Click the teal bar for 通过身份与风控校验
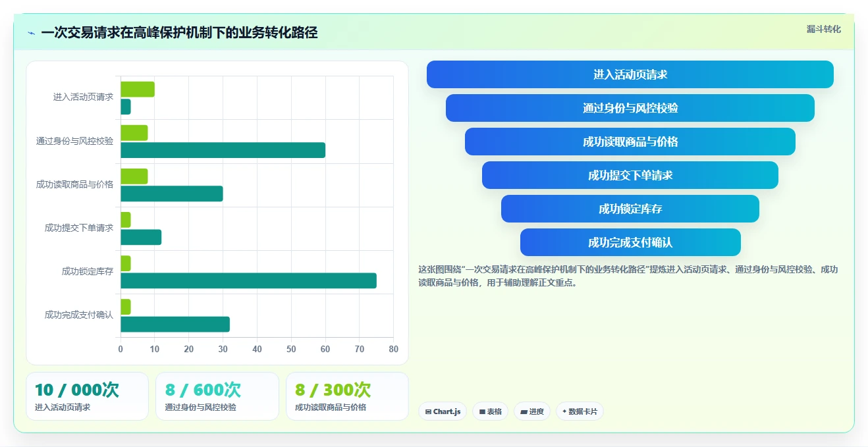This screenshot has height=447, width=868. point(223,150)
